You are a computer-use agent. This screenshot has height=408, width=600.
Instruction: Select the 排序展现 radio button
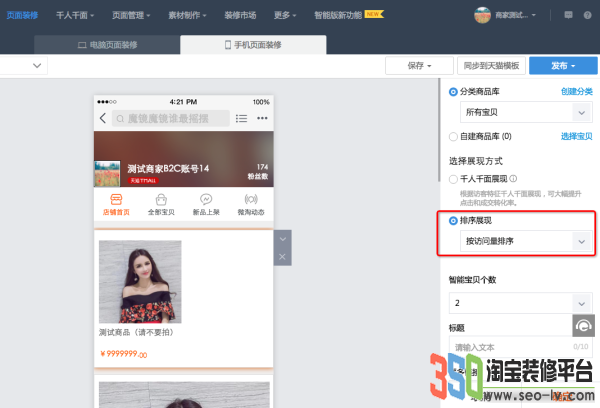click(x=453, y=221)
